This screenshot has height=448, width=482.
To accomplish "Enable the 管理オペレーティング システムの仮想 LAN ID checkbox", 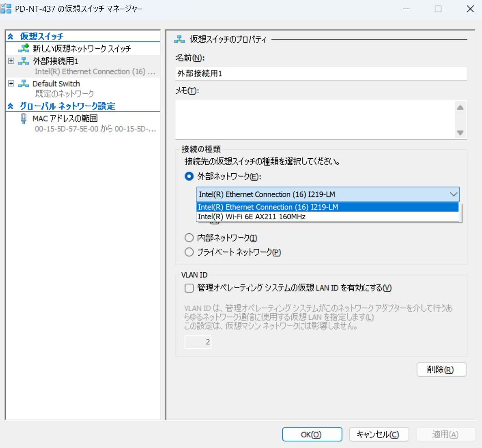I will [189, 288].
